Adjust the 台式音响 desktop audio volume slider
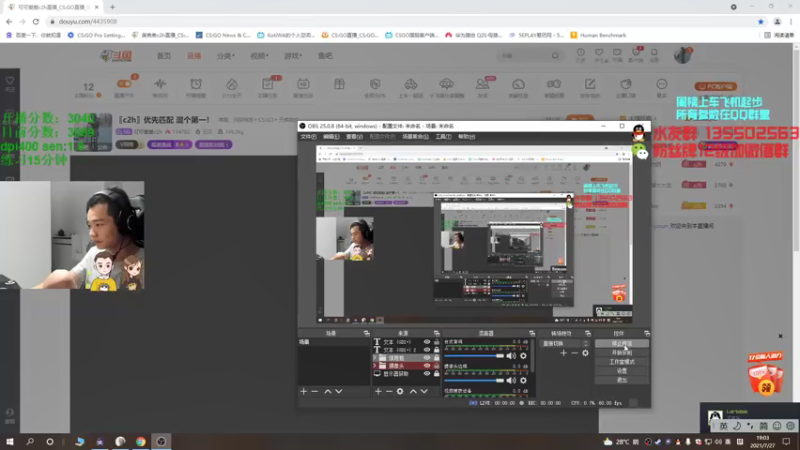This screenshot has width=800, height=450. coord(474,356)
